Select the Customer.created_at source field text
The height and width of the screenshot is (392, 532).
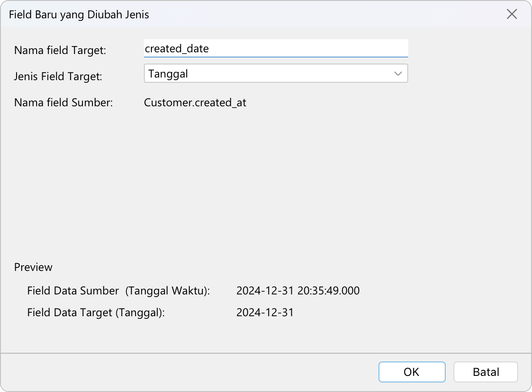tap(195, 102)
